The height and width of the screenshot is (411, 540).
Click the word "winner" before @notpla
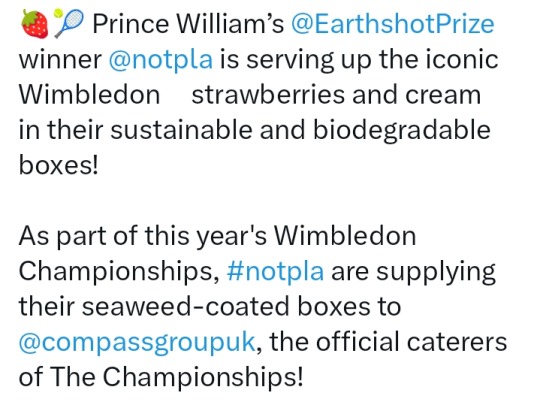click(x=60, y=60)
